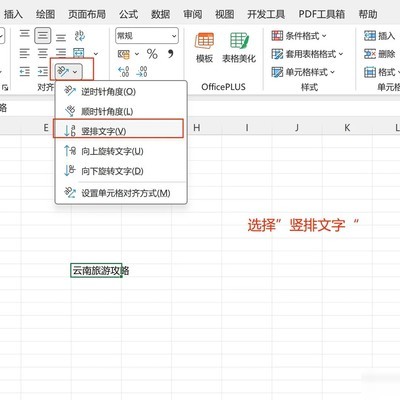Open the 开发工具 tab
Viewport: 400px width, 400px height.
(266, 14)
